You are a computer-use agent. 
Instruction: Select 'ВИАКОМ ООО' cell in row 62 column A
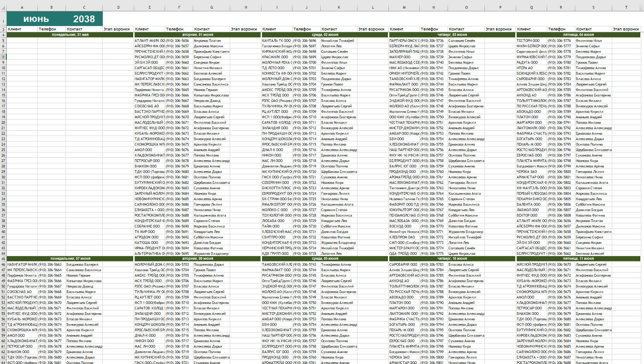click(x=22, y=351)
